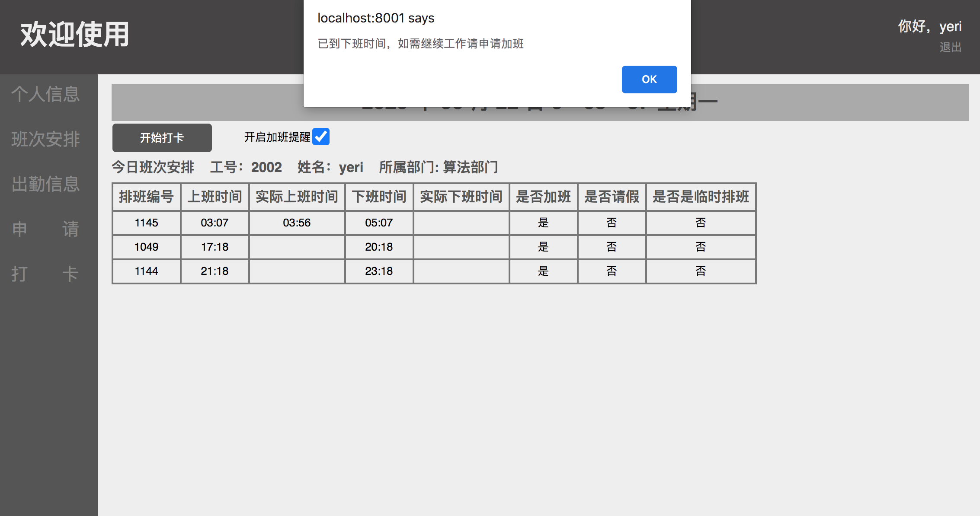Screen dimensions: 980x516
Task: Click the greeting 你好，yeri in the header
Action: [929, 27]
